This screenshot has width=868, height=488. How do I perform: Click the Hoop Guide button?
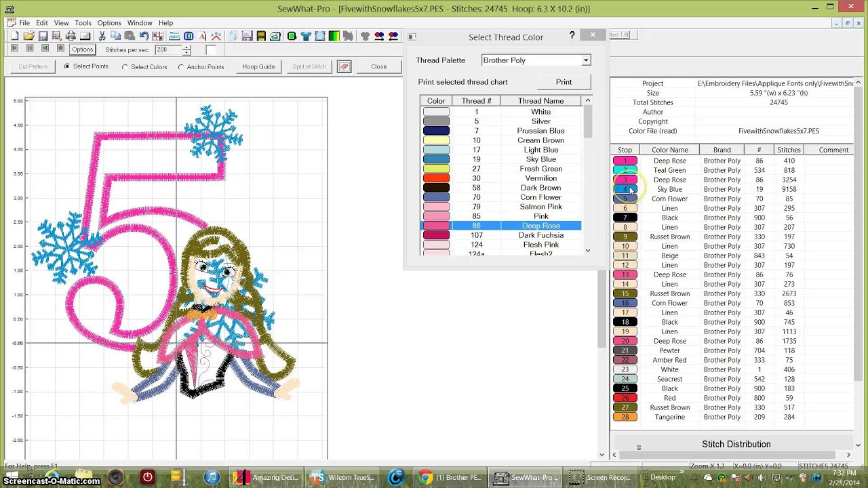click(x=258, y=66)
